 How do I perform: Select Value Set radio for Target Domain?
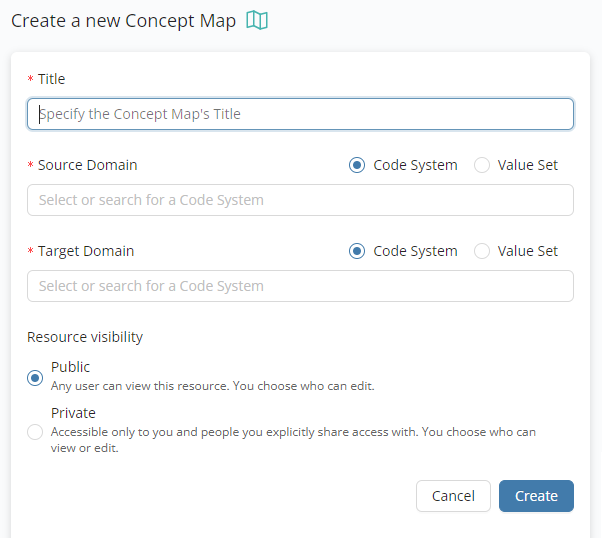(x=482, y=251)
